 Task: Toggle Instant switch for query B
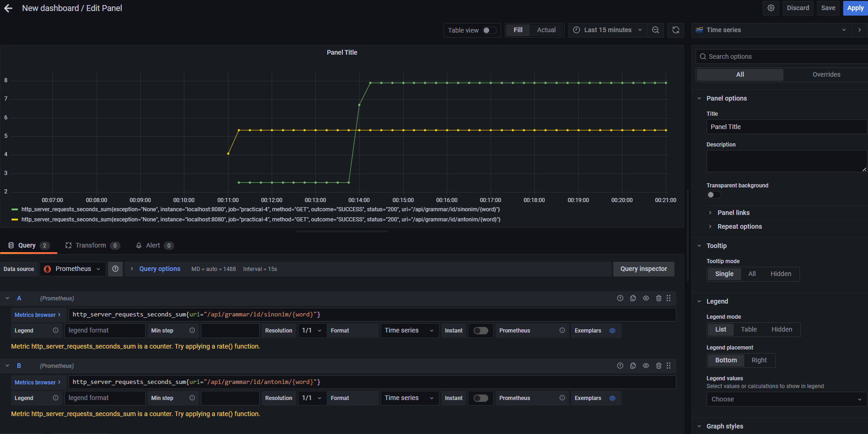481,398
